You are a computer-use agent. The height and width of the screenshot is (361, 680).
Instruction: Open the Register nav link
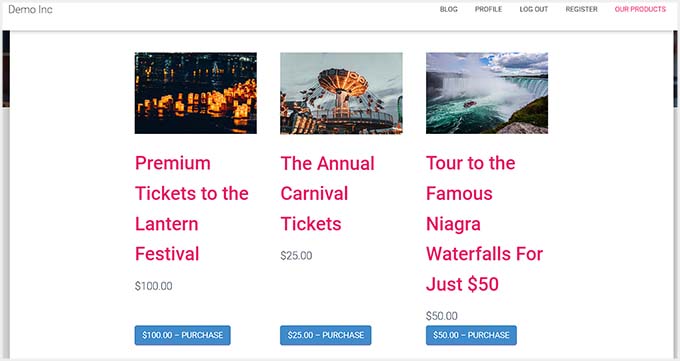(582, 9)
